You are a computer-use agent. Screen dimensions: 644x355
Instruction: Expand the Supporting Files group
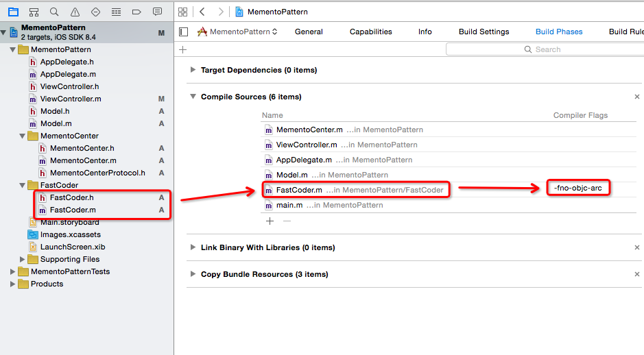click(22, 259)
